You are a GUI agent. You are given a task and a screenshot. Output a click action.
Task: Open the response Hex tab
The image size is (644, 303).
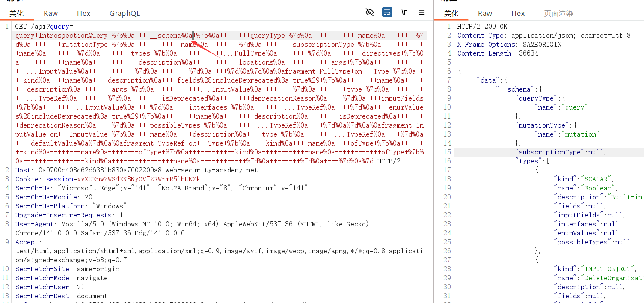point(518,13)
